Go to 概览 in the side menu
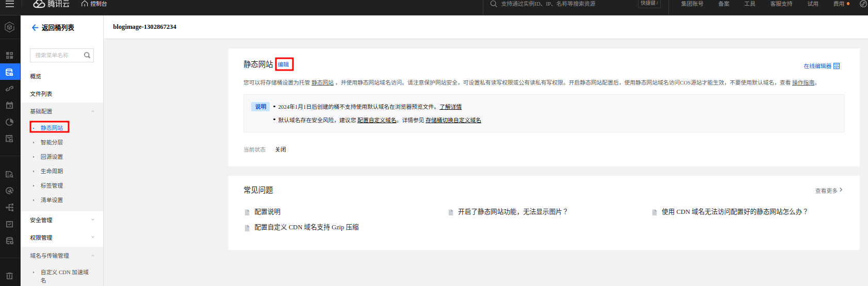 pos(36,76)
